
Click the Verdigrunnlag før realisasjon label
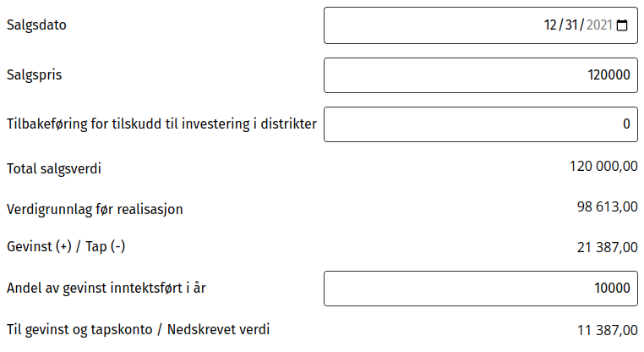95,208
